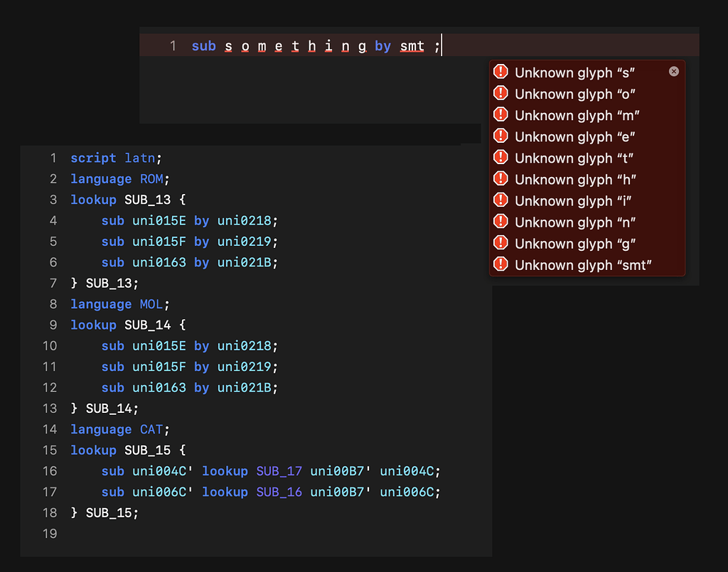The width and height of the screenshot is (728, 572).
Task: Click the error icon beside Unknown glyph "s"
Action: pyautogui.click(x=500, y=72)
